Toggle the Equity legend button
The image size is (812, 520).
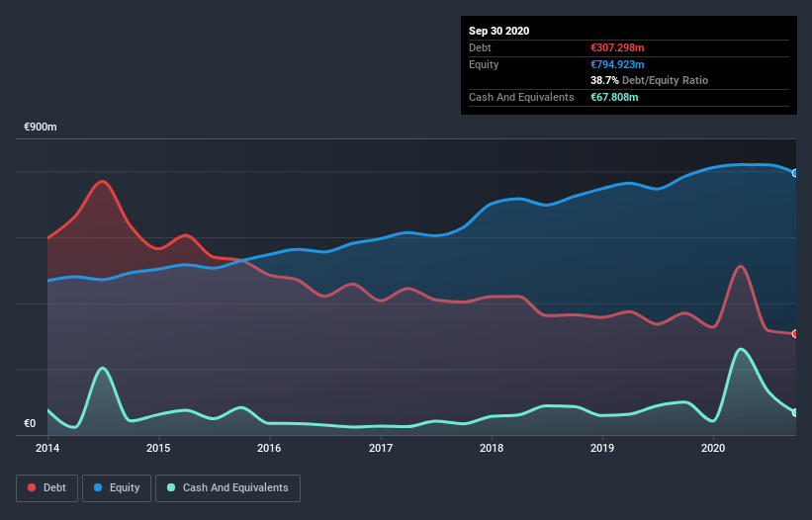click(117, 488)
